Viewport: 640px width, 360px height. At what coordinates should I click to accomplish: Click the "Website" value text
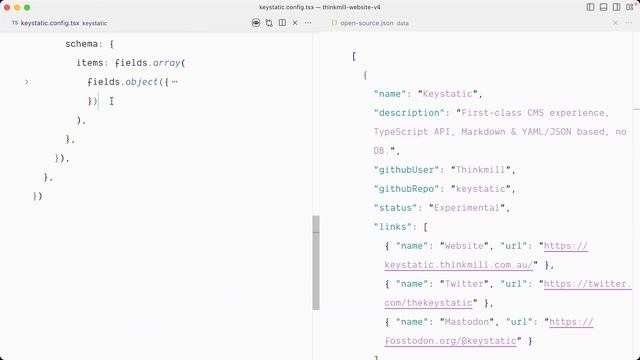(x=464, y=246)
